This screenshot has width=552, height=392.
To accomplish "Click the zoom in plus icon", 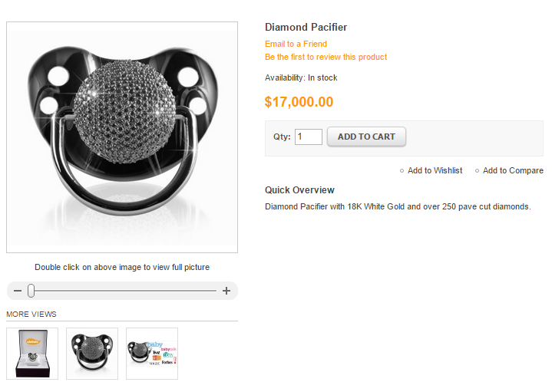I will 226,291.
